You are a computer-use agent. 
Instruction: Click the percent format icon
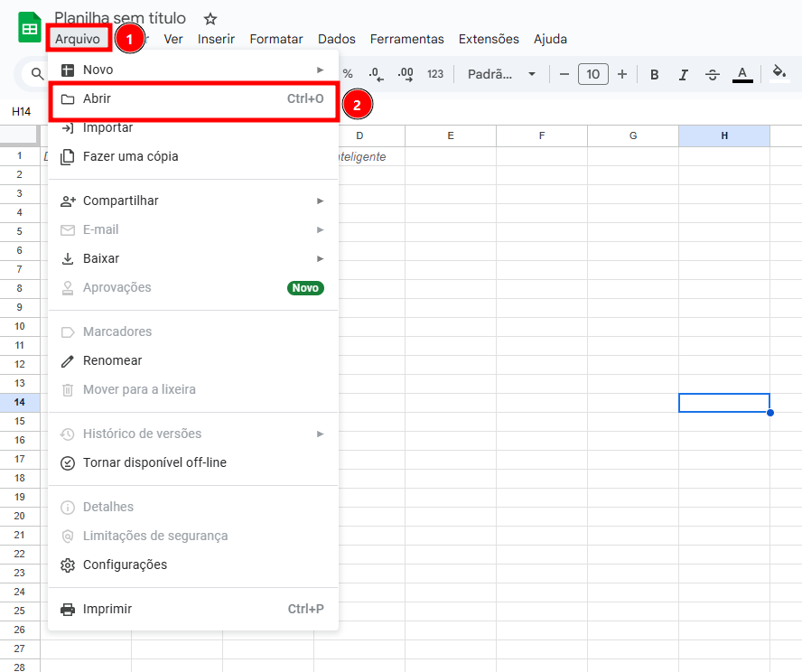(348, 74)
